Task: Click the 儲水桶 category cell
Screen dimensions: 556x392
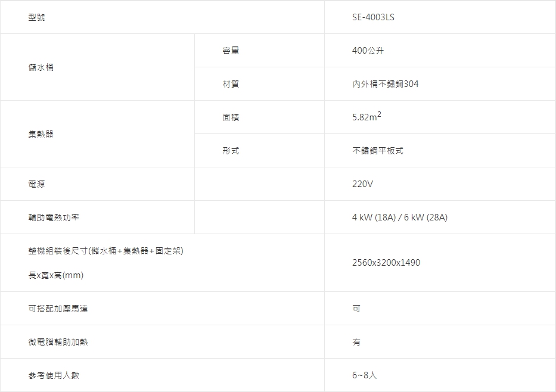Action: [41, 67]
